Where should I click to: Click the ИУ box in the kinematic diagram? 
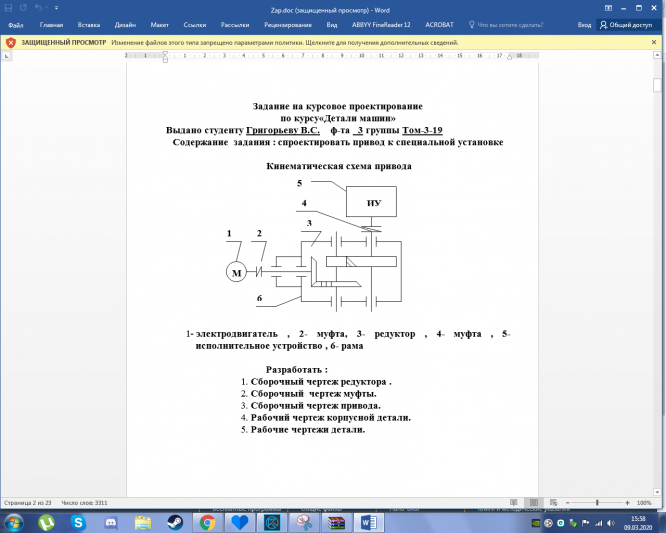tap(371, 201)
